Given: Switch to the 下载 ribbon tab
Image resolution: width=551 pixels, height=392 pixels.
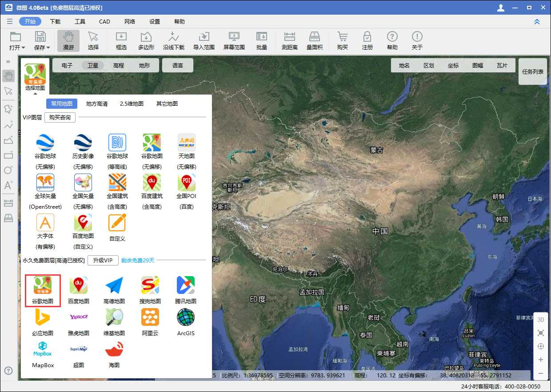Looking at the screenshot, I should 55,21.
